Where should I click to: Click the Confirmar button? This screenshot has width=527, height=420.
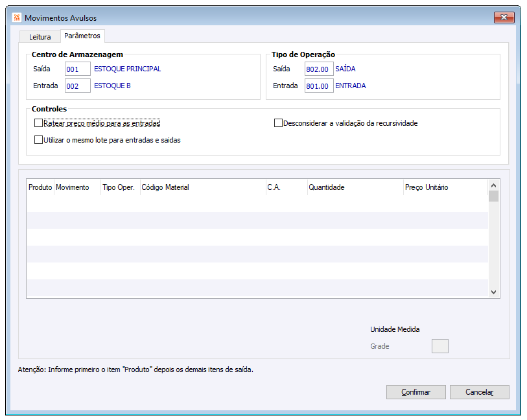416,392
